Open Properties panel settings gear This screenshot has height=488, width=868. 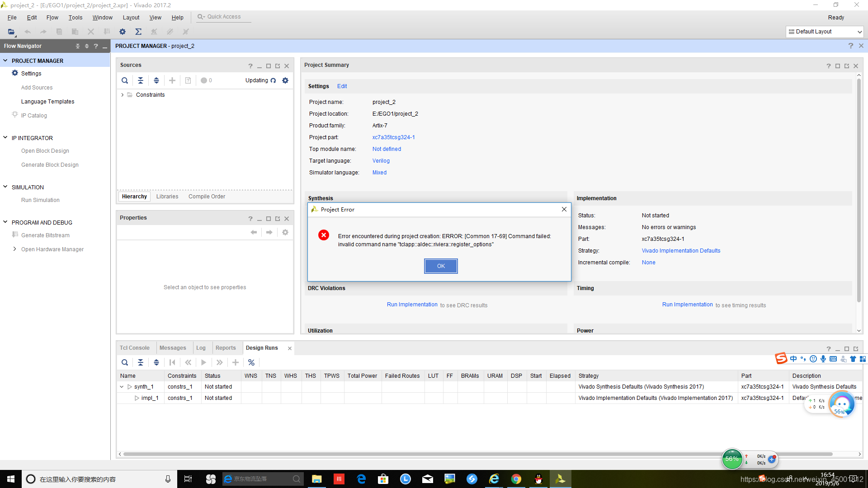coord(285,232)
